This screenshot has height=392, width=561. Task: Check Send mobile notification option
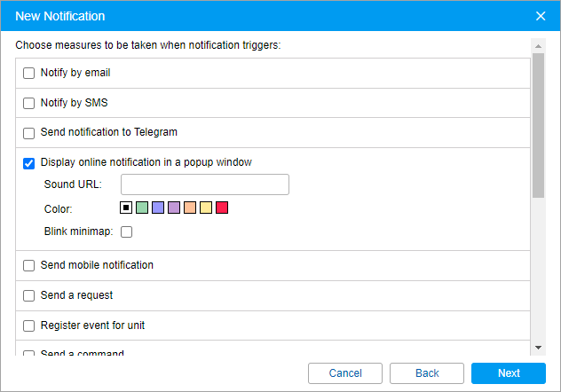28,265
